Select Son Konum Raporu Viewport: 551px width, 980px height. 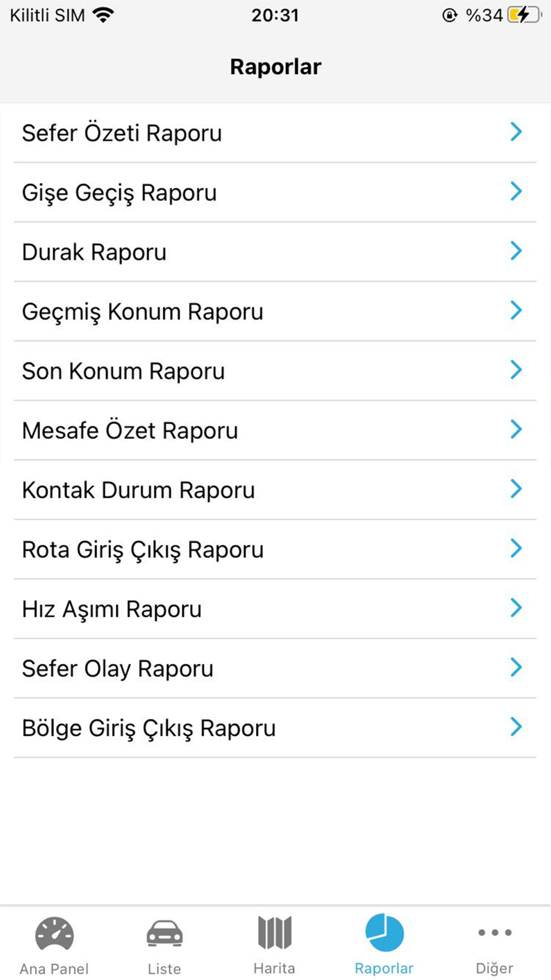(275, 371)
